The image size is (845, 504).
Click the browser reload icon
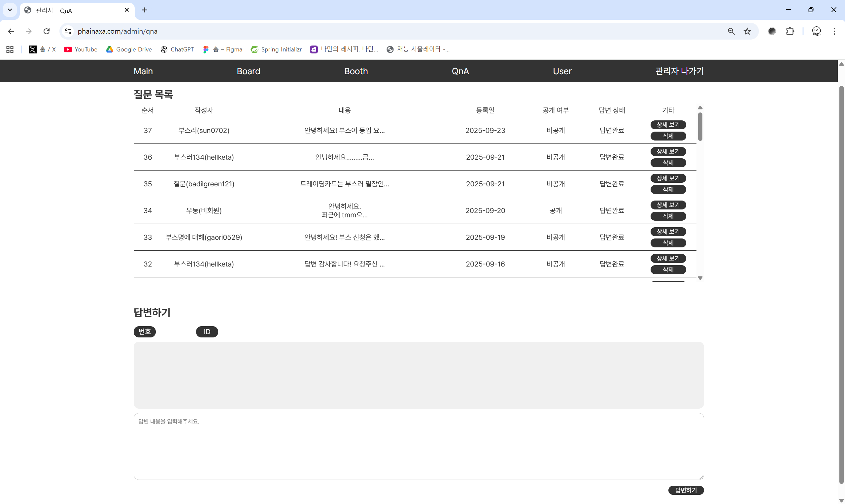[x=47, y=31]
